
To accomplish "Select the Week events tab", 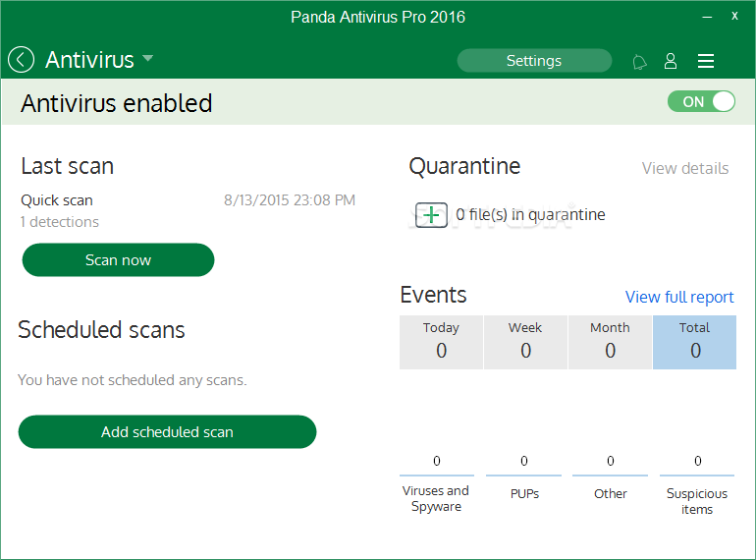I will (525, 342).
